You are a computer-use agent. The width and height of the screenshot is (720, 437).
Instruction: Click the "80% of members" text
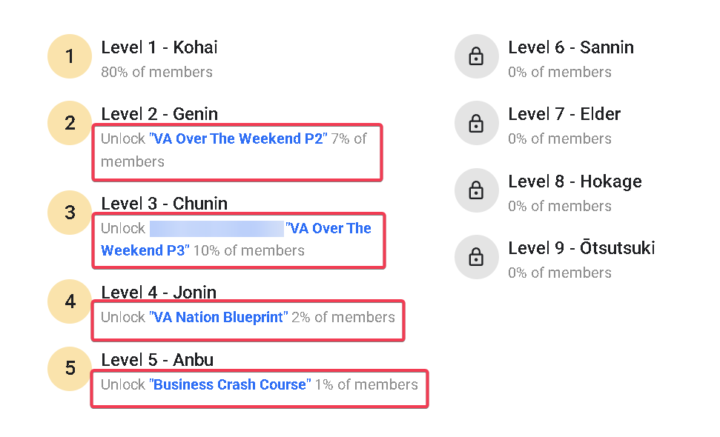[156, 72]
